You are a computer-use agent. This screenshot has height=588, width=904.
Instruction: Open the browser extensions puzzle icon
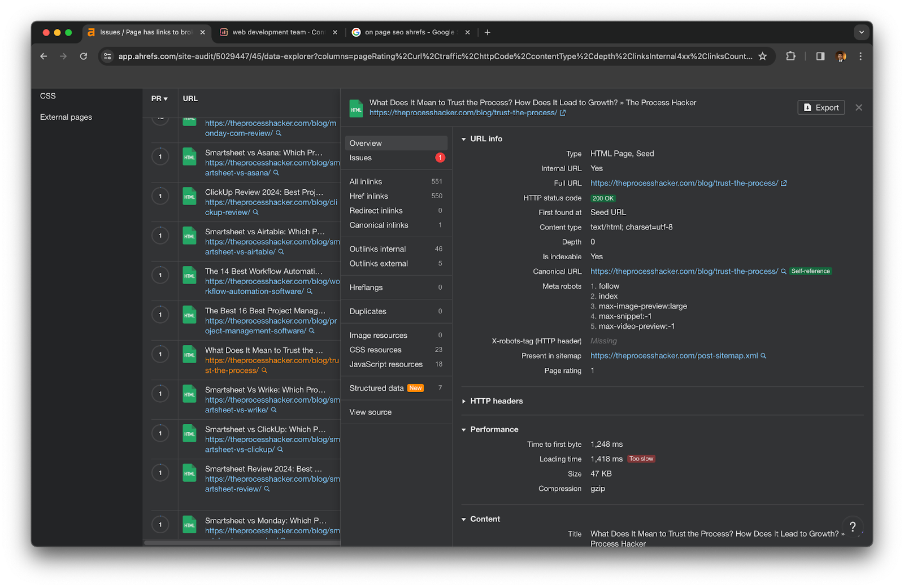click(790, 56)
